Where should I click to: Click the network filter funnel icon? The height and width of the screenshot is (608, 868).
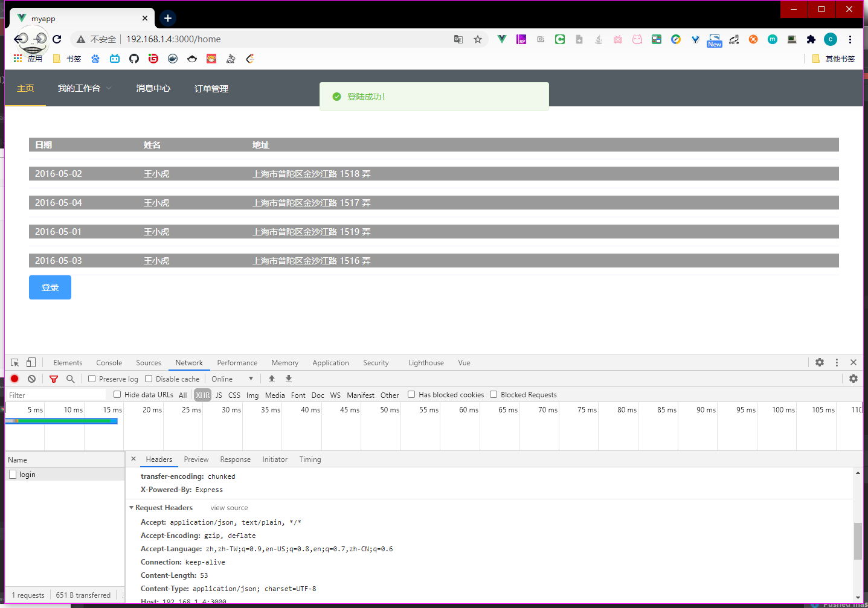coord(54,379)
